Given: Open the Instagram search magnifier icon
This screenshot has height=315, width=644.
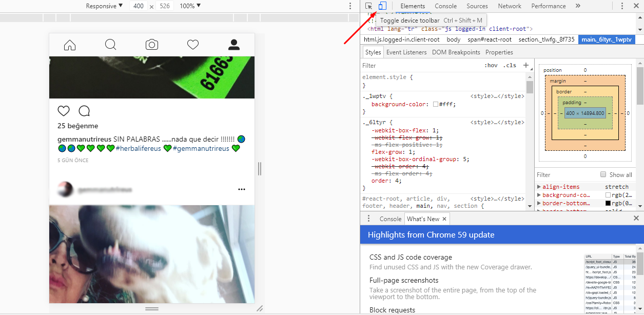Looking at the screenshot, I should coord(111,45).
